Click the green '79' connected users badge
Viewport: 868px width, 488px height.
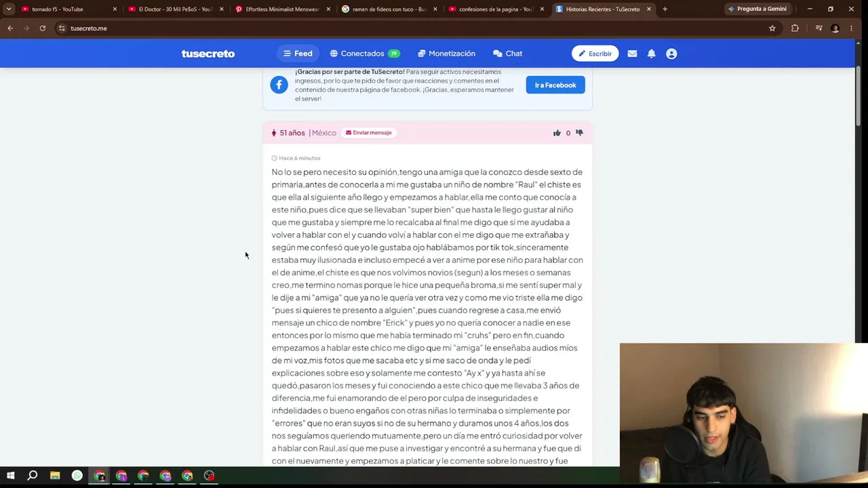[394, 54]
